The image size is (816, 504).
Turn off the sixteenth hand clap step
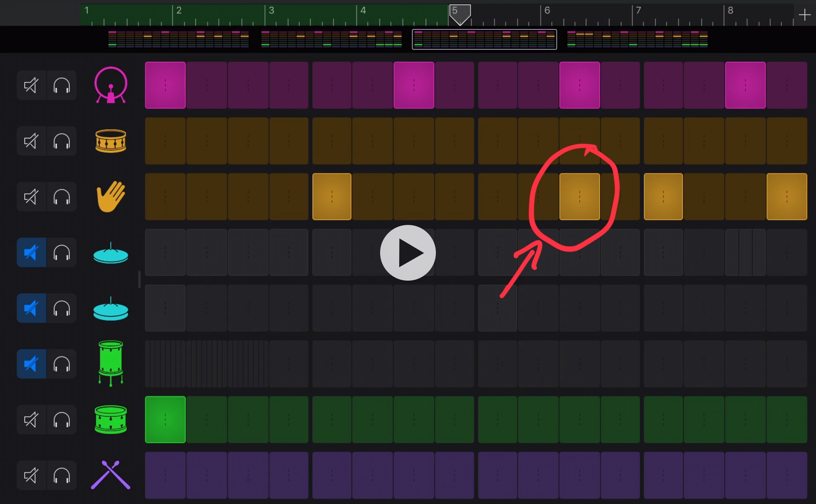tap(787, 197)
